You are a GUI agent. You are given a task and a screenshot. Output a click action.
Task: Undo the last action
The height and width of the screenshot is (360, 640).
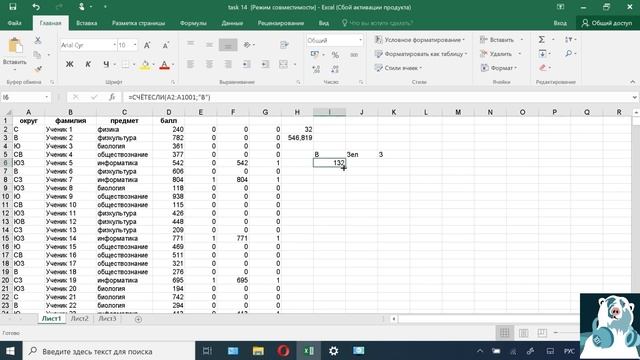point(36,7)
